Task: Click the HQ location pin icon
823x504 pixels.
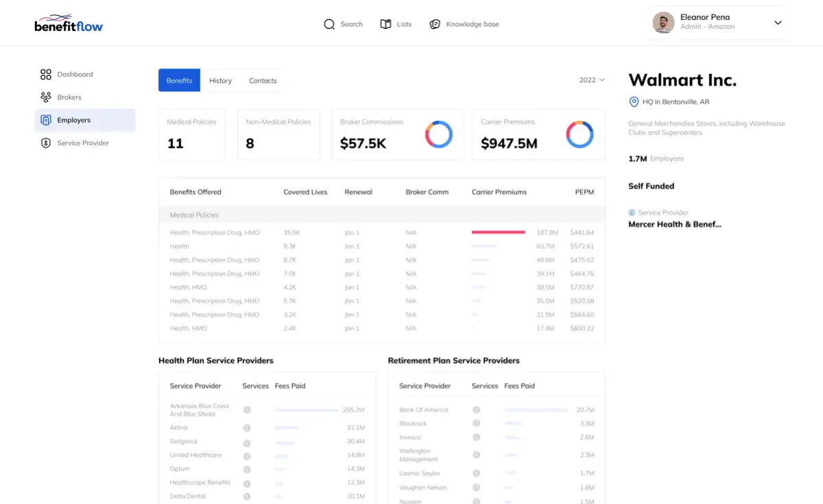Action: [x=634, y=101]
